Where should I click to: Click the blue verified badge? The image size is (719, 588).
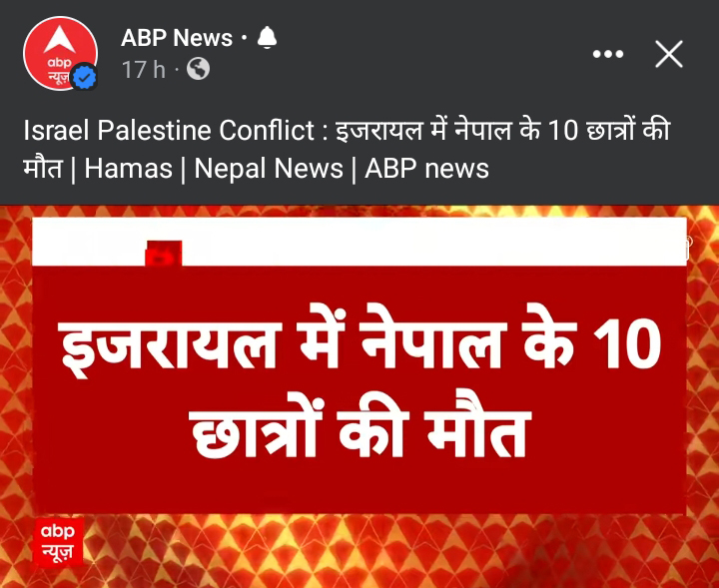pos(85,79)
